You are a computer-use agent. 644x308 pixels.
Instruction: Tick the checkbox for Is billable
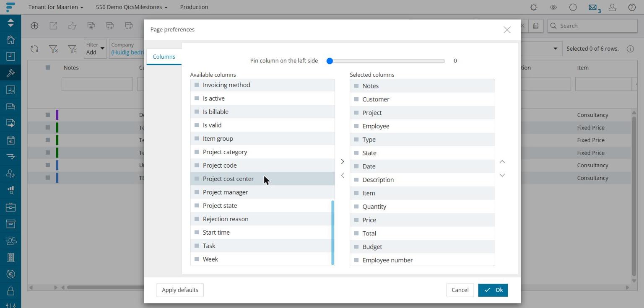[197, 112]
